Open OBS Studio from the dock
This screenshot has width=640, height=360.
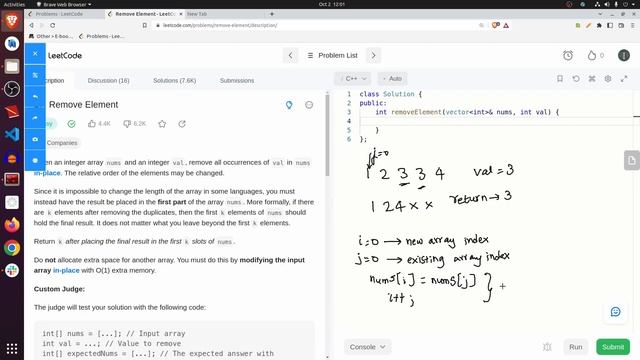(x=12, y=89)
